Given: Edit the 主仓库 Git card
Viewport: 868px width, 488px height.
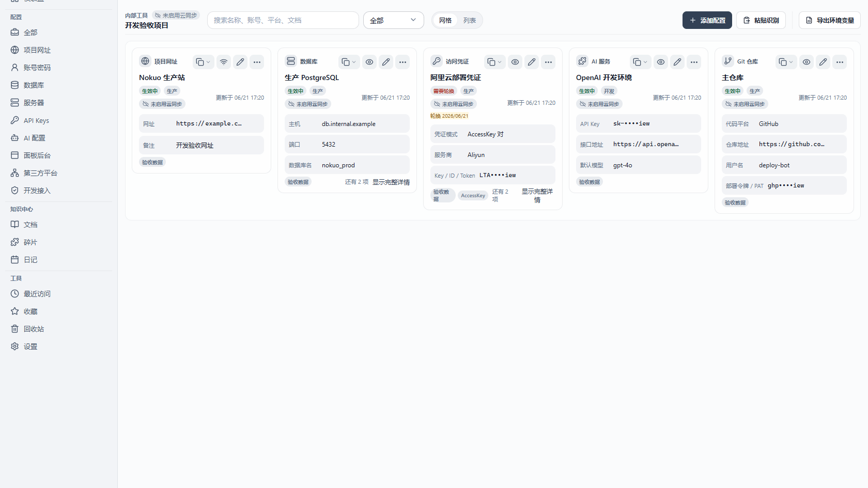Looking at the screenshot, I should tap(823, 62).
